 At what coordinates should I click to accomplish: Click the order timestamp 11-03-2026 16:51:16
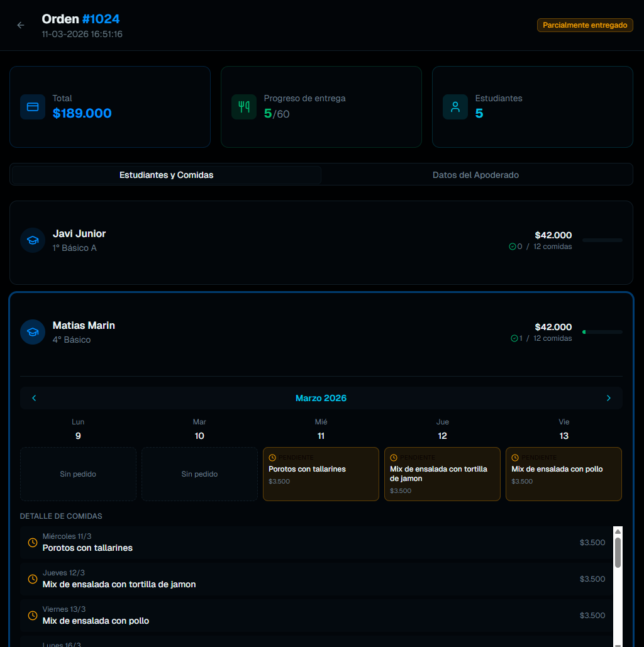tap(82, 34)
